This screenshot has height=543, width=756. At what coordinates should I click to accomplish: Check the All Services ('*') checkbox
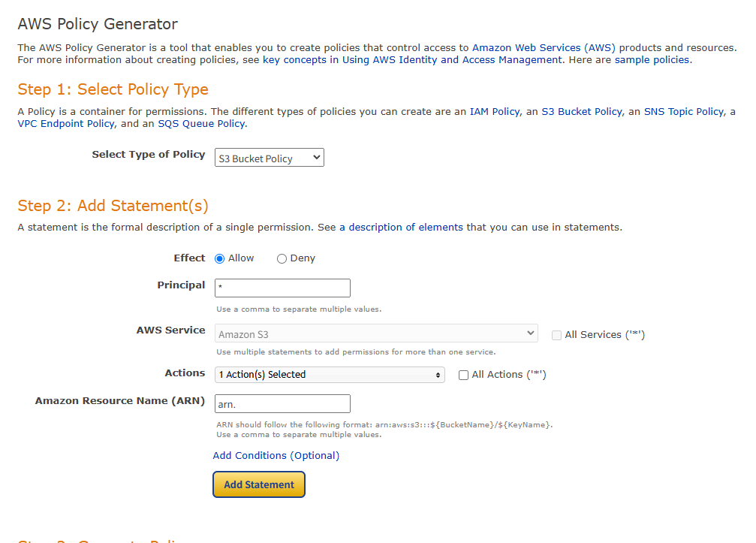pos(556,335)
